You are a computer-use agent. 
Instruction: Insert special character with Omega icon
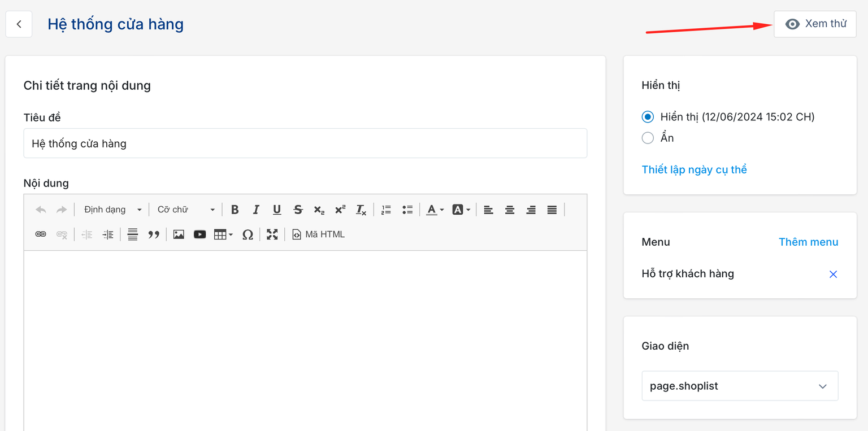(248, 234)
